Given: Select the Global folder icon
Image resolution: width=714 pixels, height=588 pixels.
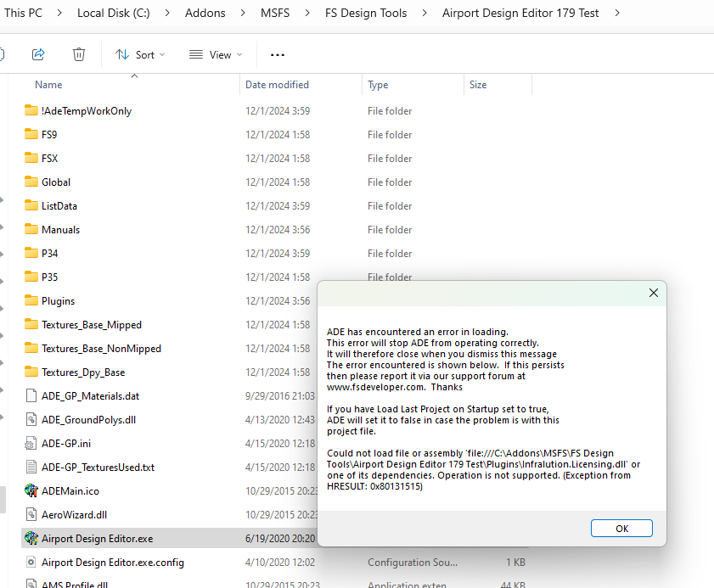Looking at the screenshot, I should 31,182.
